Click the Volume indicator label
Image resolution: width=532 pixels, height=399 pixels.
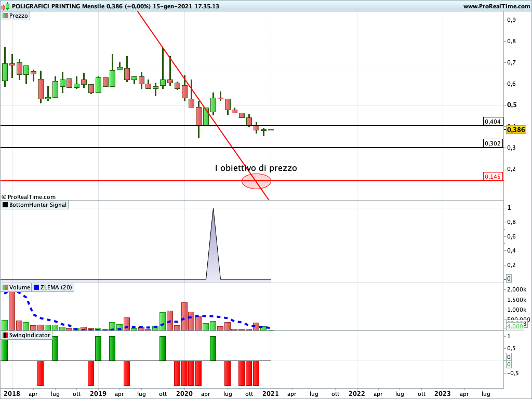pyautogui.click(x=16, y=287)
